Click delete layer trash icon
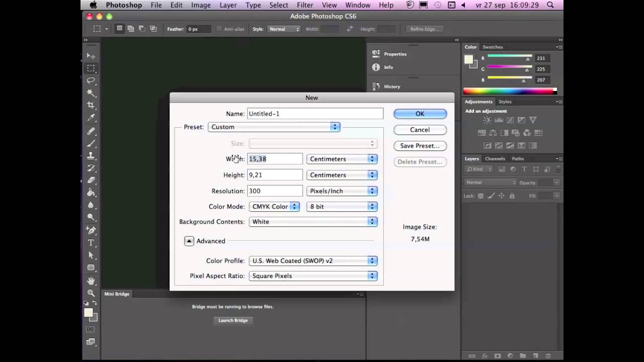The width and height of the screenshot is (644, 362). [548, 355]
